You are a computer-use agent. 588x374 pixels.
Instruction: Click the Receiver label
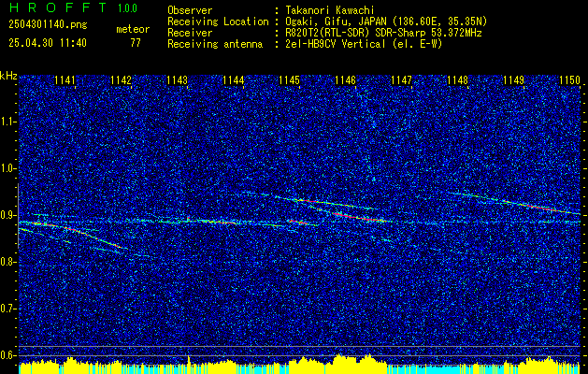click(190, 33)
